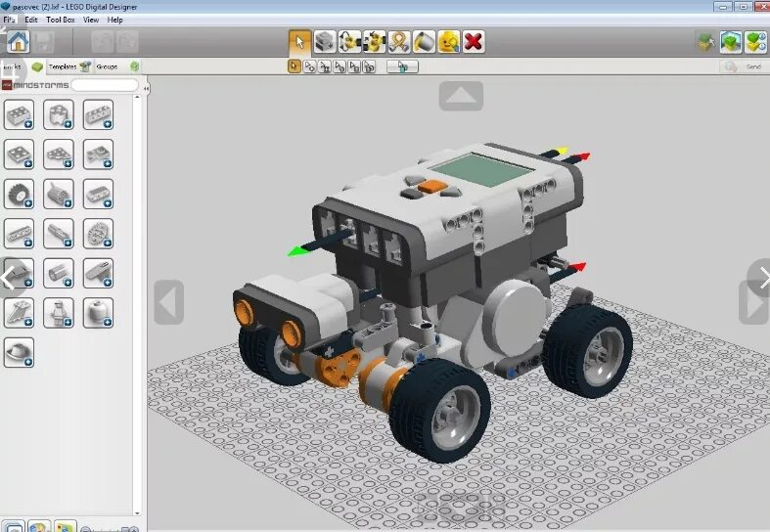Enable connected bricks selection sub-tool
770x532 pixels.
pyautogui.click(x=325, y=66)
